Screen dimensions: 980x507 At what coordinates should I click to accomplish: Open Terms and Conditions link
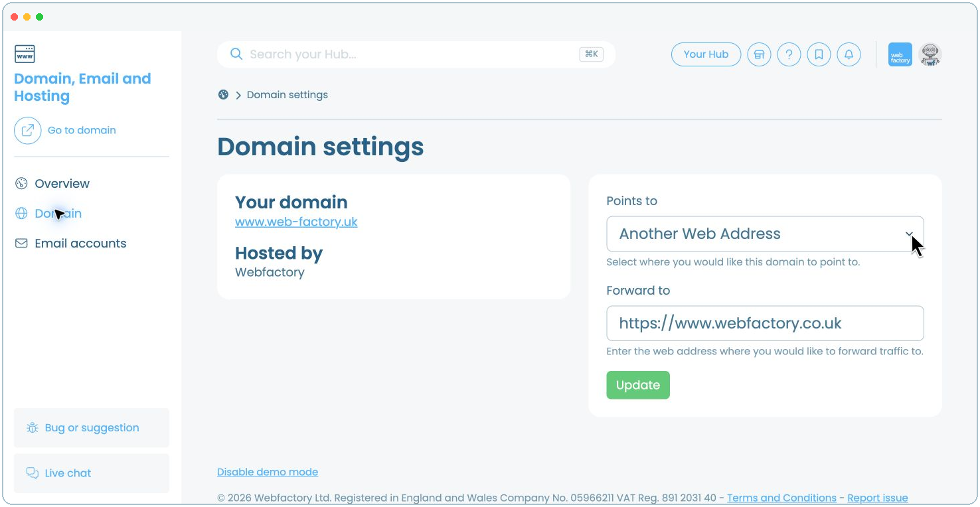click(x=781, y=498)
